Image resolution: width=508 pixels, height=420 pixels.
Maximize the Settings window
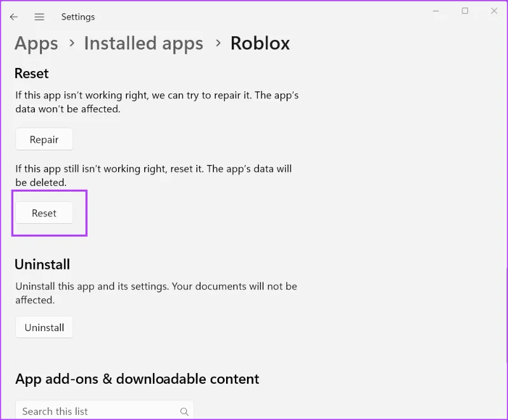465,11
